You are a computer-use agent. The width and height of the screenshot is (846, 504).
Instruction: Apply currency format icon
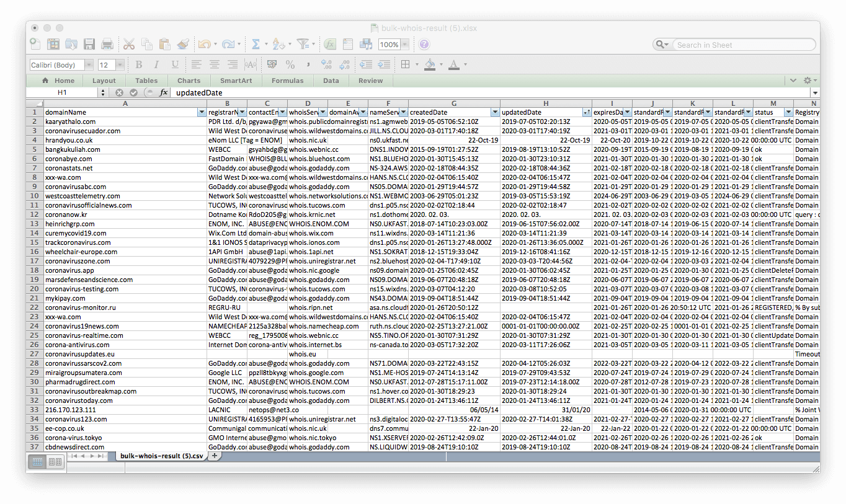[272, 64]
